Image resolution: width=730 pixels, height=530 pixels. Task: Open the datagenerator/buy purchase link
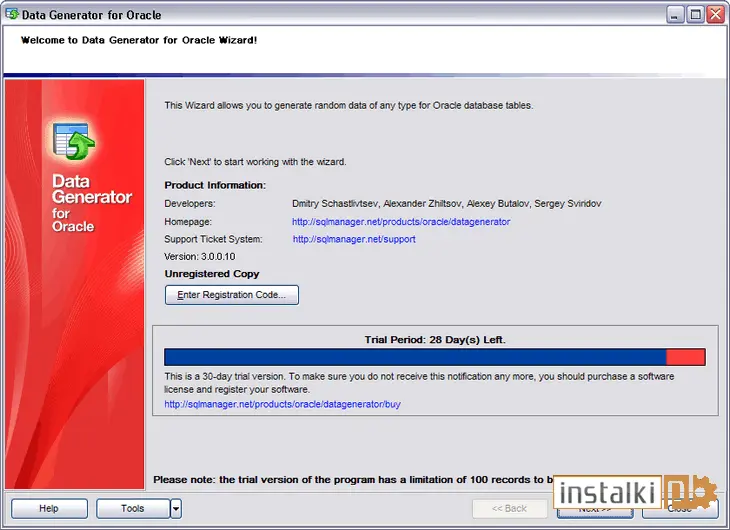click(282, 404)
